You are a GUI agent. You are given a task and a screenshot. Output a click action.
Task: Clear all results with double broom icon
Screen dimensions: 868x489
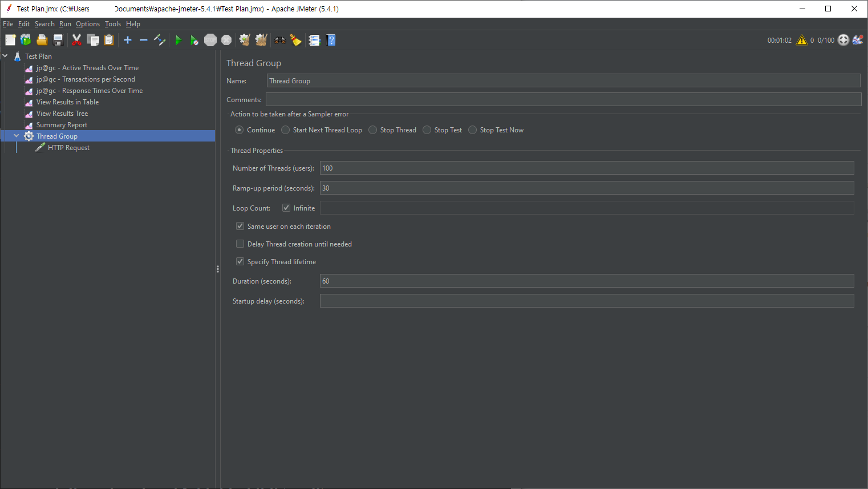pos(261,40)
